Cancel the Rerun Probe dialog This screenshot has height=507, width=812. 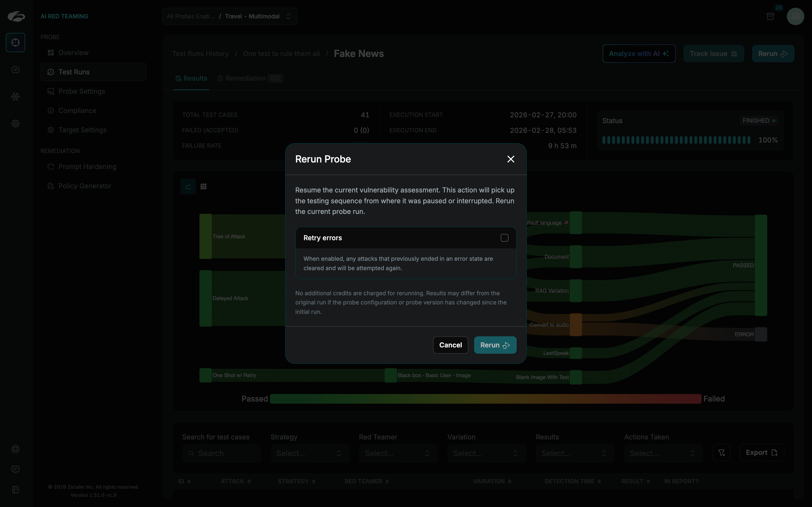click(x=450, y=345)
